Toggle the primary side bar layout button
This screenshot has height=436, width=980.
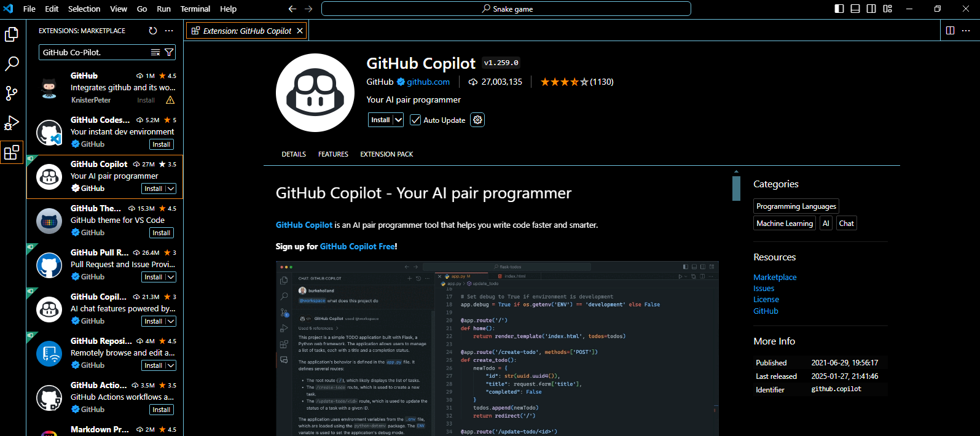click(839, 9)
